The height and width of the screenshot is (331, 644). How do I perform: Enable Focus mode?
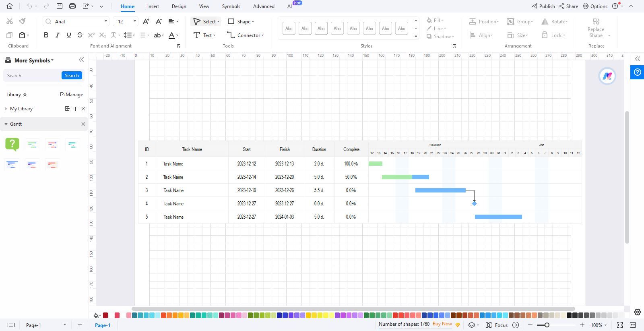click(x=497, y=325)
